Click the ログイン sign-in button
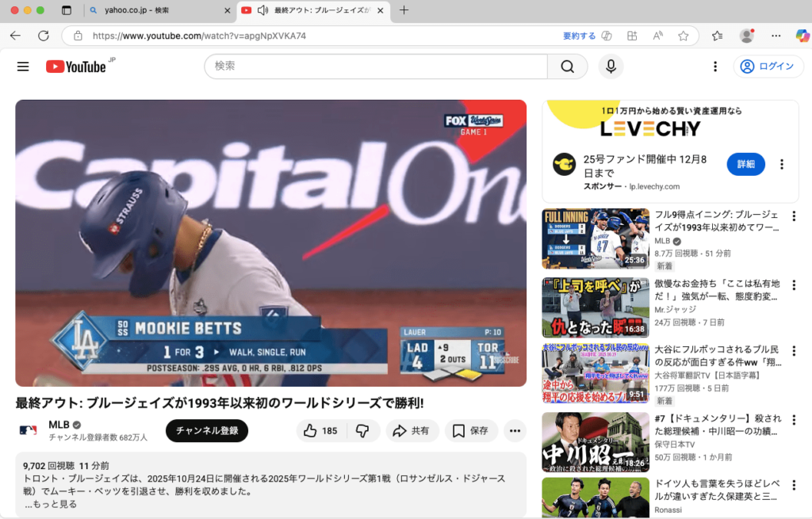 (768, 67)
